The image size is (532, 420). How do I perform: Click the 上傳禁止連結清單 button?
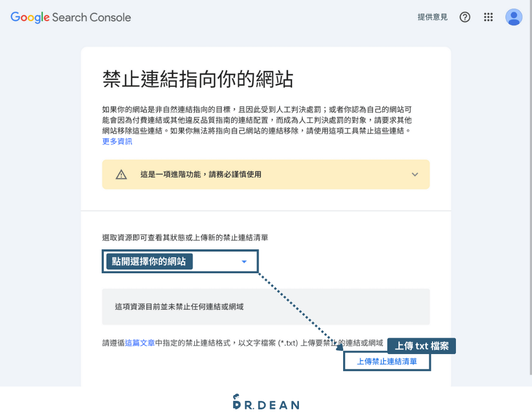click(387, 361)
